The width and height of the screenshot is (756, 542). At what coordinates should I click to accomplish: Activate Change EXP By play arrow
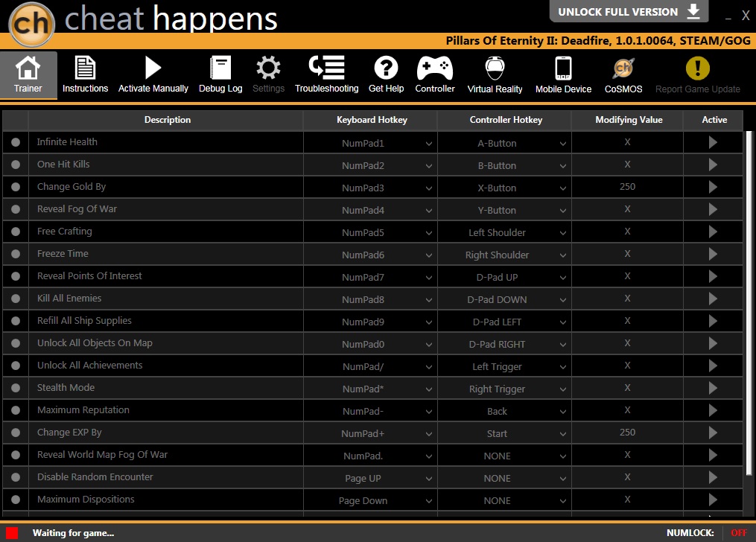pos(713,433)
